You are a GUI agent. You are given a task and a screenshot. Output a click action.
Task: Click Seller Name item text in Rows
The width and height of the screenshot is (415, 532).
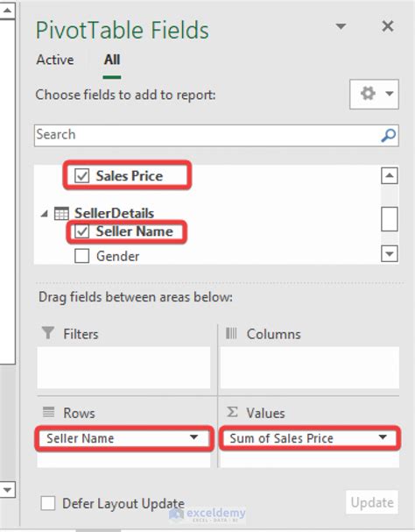coord(80,438)
